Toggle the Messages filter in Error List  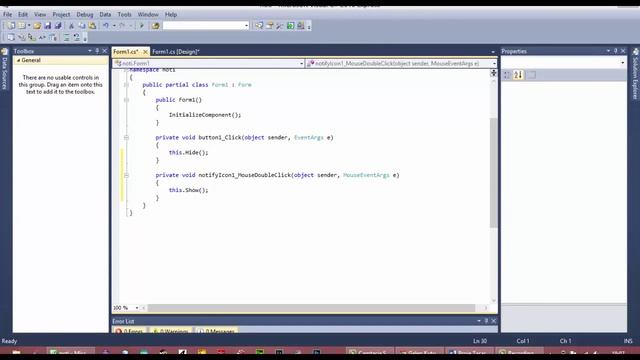tap(216, 331)
